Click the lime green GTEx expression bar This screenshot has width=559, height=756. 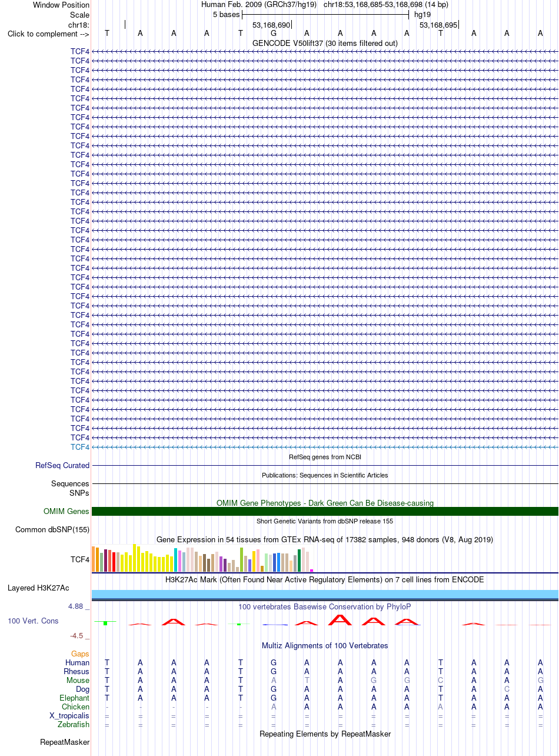coord(242,559)
